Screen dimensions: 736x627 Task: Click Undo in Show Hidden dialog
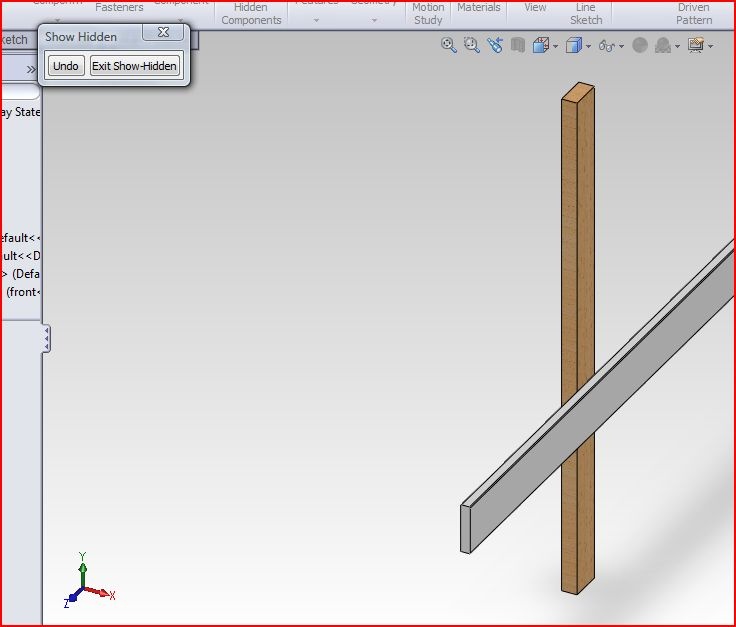(x=66, y=66)
